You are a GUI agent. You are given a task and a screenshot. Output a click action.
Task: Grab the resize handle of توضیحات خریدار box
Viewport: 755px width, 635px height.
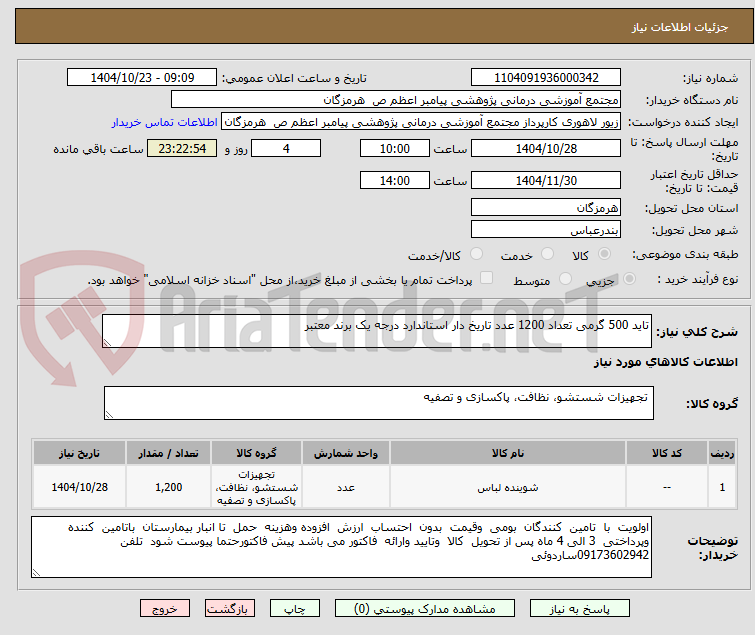click(x=36, y=573)
